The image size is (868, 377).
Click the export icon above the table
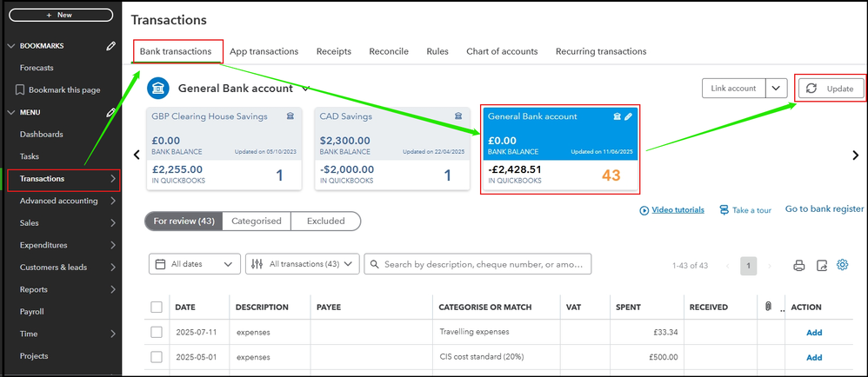point(821,266)
